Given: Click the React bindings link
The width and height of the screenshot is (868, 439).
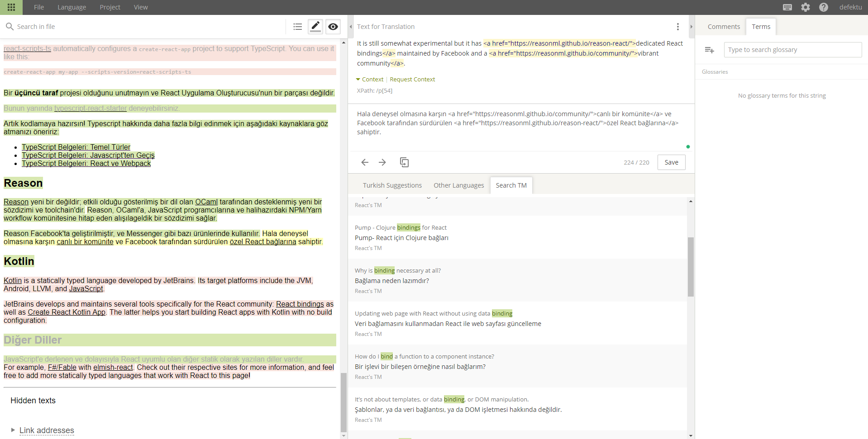Looking at the screenshot, I should pyautogui.click(x=300, y=304).
